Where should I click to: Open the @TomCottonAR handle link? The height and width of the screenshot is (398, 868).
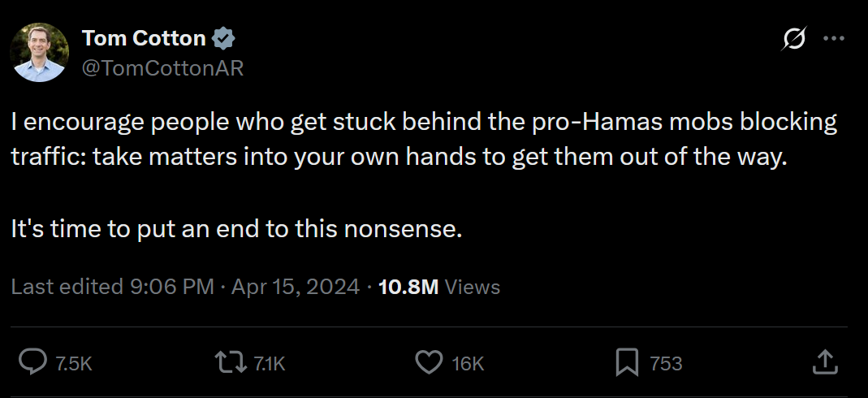162,69
